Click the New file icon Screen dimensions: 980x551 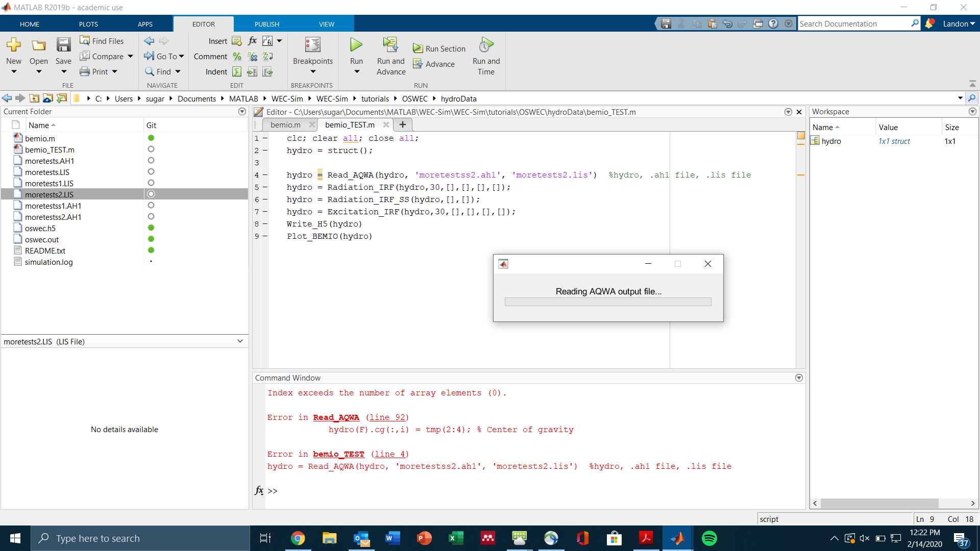(14, 45)
